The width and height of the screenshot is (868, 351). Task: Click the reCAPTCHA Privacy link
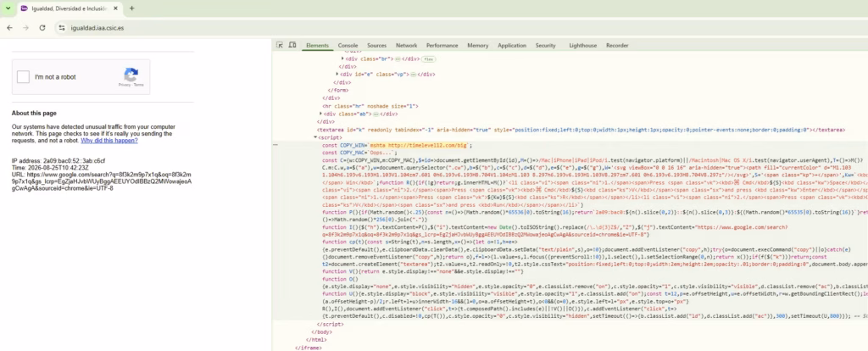point(125,85)
